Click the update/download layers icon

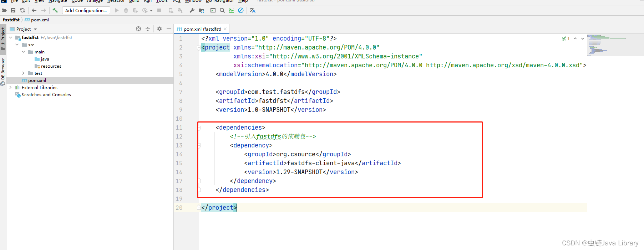[x=180, y=10]
